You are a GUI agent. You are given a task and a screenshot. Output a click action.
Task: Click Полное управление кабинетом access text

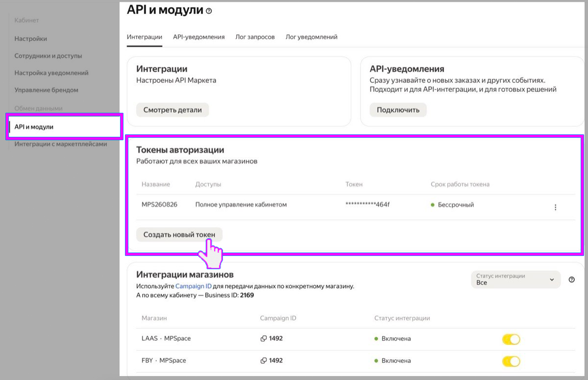pyautogui.click(x=241, y=204)
